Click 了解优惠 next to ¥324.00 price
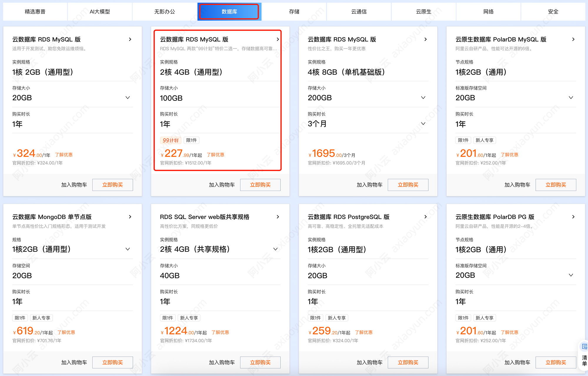Image resolution: width=588 pixels, height=376 pixels. click(64, 155)
